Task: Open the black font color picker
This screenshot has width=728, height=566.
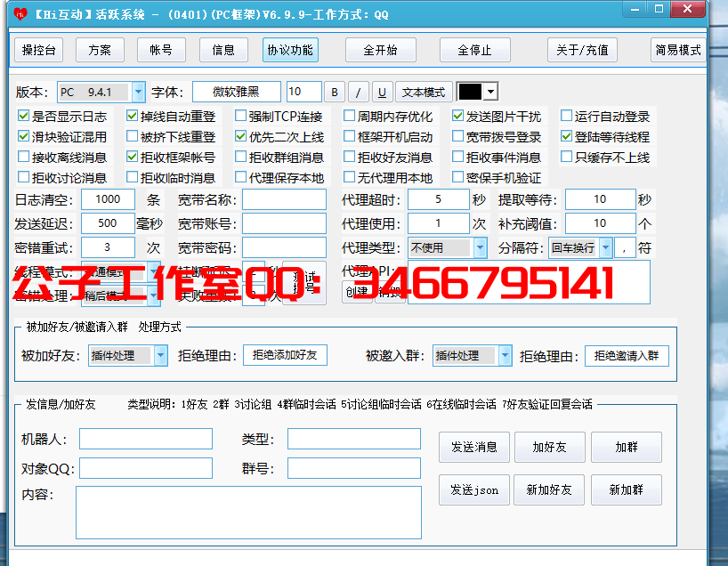Action: [477, 92]
